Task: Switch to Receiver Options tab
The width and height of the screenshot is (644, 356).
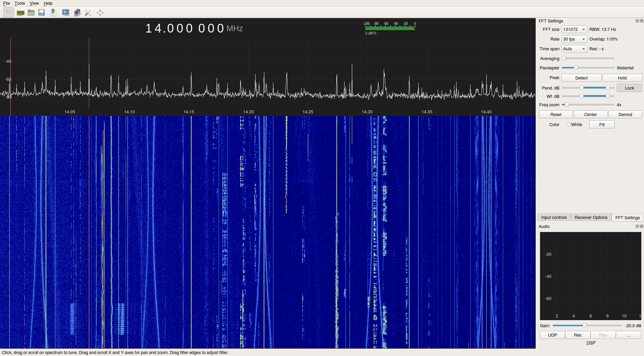Action: tap(591, 218)
